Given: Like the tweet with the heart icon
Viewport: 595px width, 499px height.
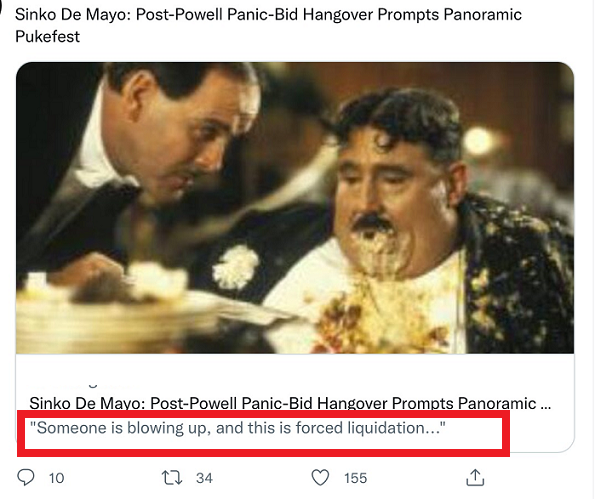Looking at the screenshot, I should coord(320,477).
